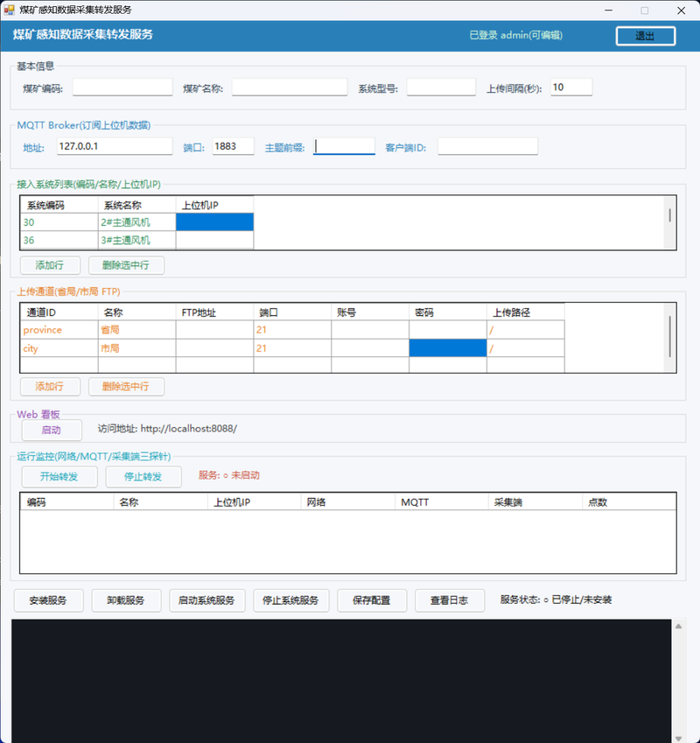Click the http://localhost:8088/ access address
Image resolution: width=700 pixels, height=743 pixels.
189,428
